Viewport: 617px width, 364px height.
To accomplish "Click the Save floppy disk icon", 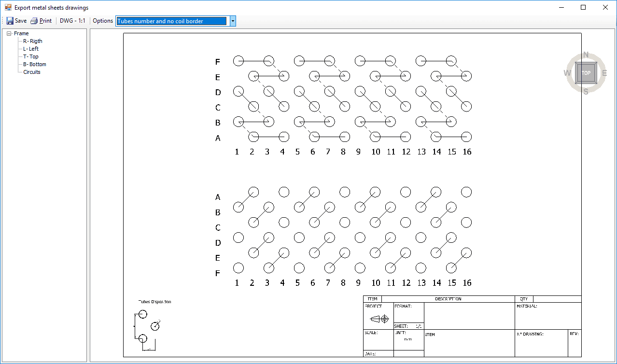I will tap(10, 21).
